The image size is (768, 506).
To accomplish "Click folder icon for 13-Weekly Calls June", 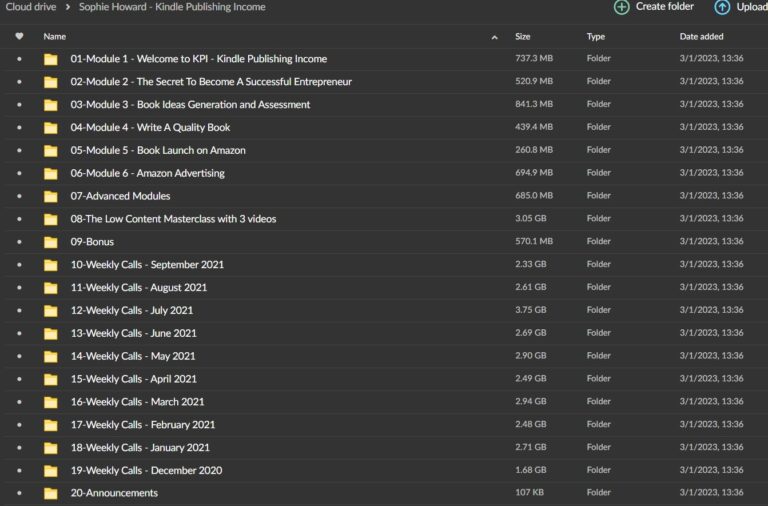I will click(x=50, y=334).
